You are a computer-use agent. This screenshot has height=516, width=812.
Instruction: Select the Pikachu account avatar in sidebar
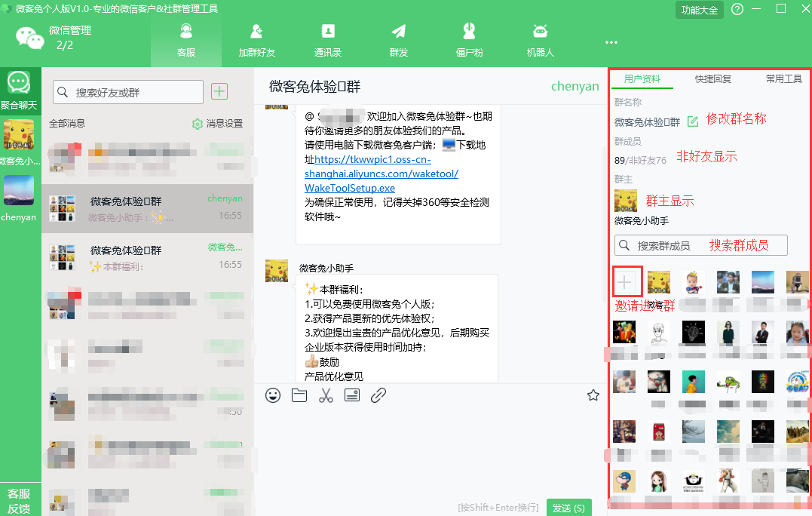tap(19, 134)
